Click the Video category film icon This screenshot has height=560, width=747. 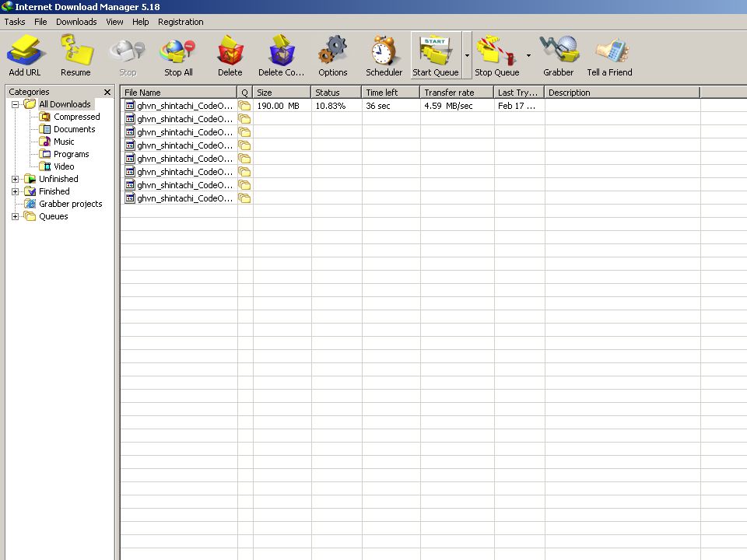(x=45, y=166)
